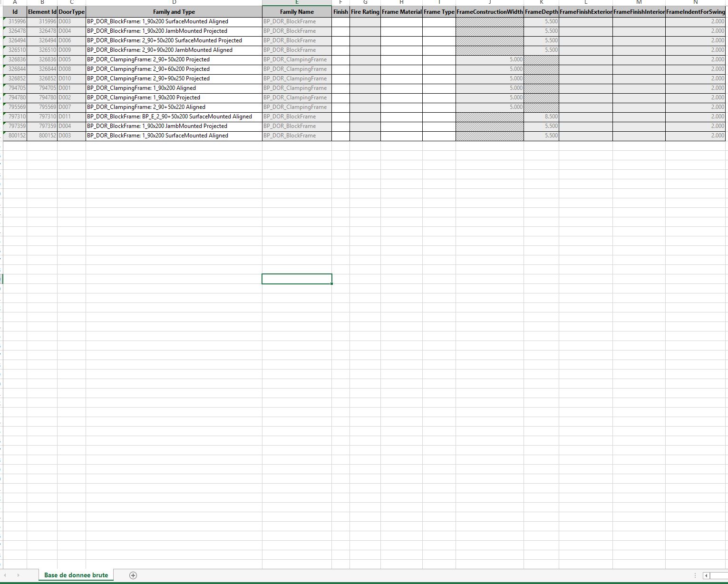Select cell 'BP_DOR_ClampingFrame: 2_90+60x200 Projected'

coord(174,69)
